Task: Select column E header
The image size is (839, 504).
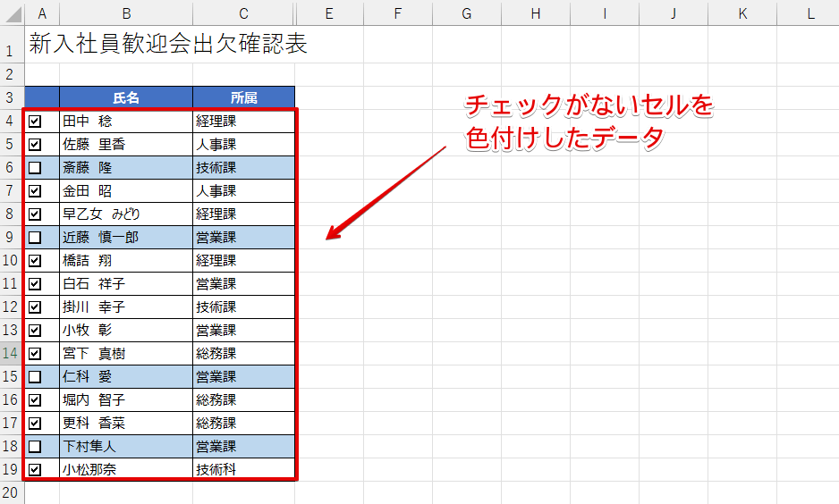Action: [329, 13]
